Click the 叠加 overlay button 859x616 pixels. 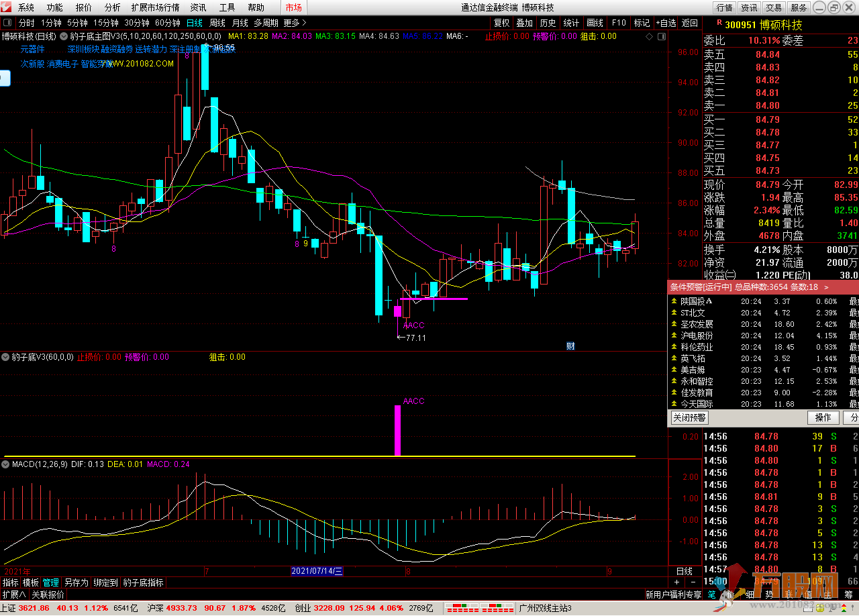click(x=525, y=23)
